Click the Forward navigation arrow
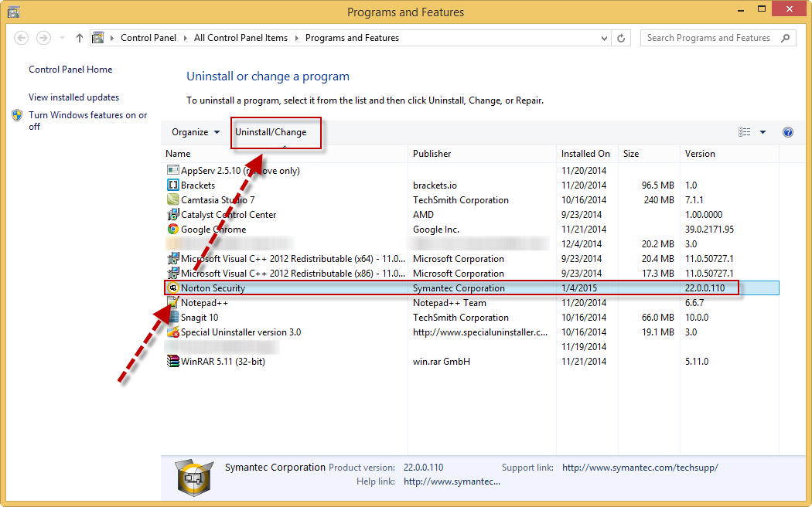Viewport: 812px width, 507px height. (x=43, y=38)
